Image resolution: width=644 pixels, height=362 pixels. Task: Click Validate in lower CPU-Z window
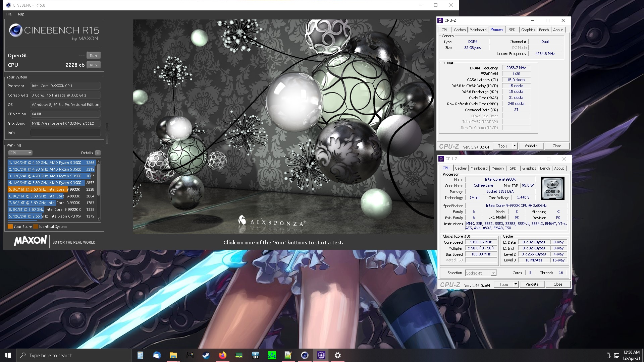pyautogui.click(x=532, y=284)
